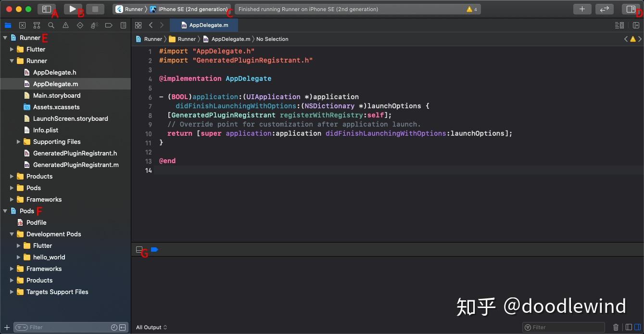Collapse the Pods project root triangle
644x334 pixels.
coord(5,211)
